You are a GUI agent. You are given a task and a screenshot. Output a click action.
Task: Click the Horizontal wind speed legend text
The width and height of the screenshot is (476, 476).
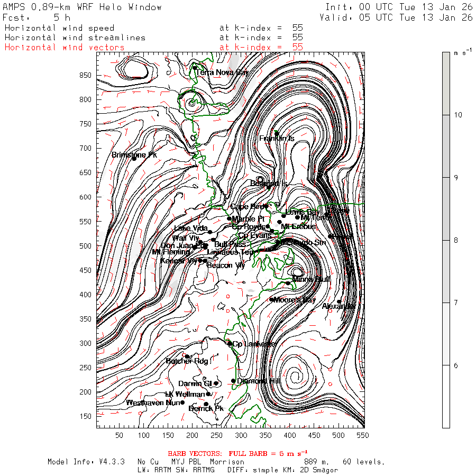[x=59, y=28]
